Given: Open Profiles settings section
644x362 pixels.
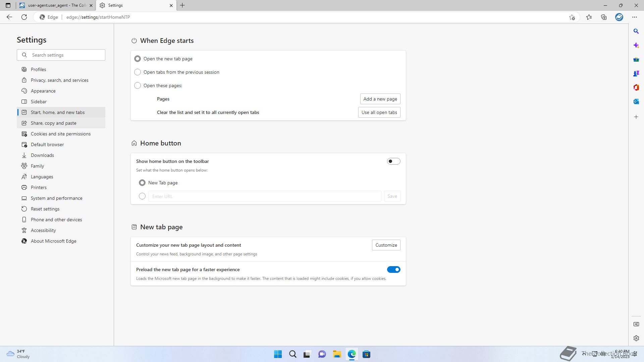Looking at the screenshot, I should coord(61,69).
